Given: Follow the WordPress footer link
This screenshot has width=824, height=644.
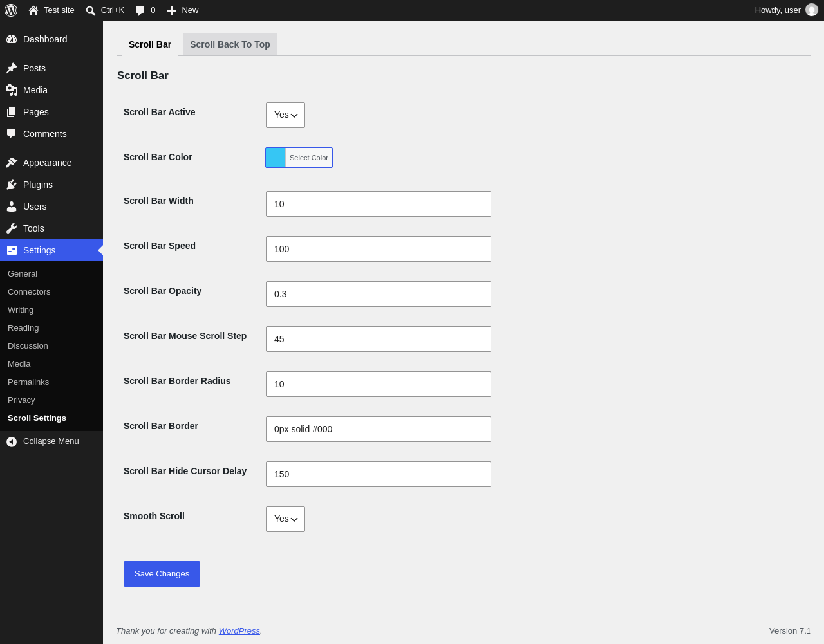Looking at the screenshot, I should [x=239, y=631].
